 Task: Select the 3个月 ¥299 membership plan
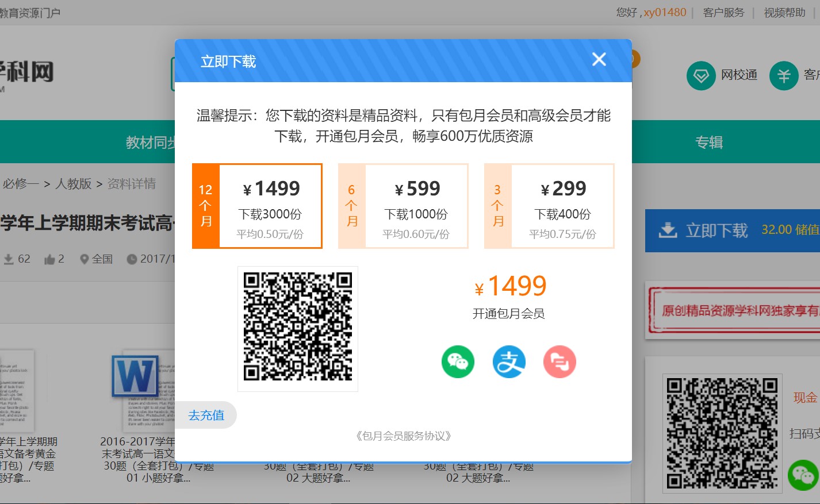[549, 206]
